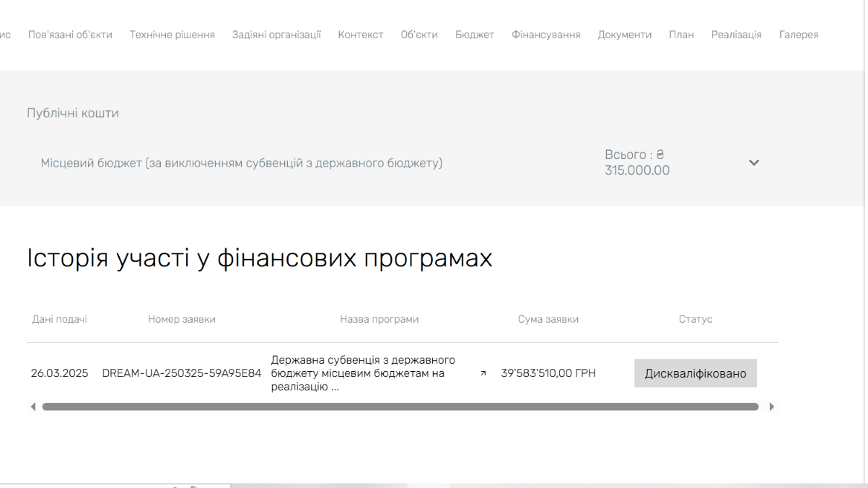Expand the local budget row chevron
The width and height of the screenshot is (868, 488).
pos(754,162)
